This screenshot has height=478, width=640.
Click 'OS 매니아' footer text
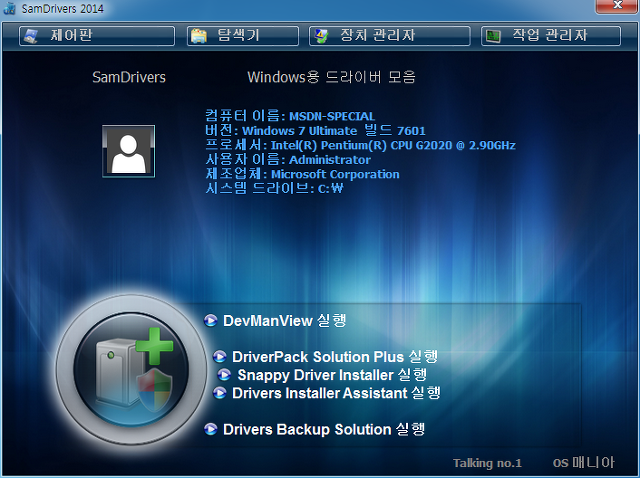pyautogui.click(x=584, y=462)
